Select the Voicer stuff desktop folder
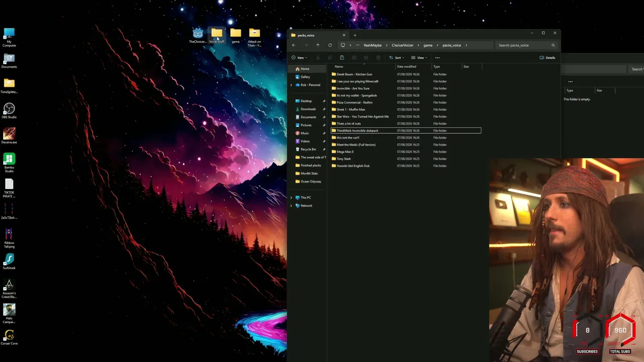This screenshot has width=644, height=362. click(x=217, y=35)
